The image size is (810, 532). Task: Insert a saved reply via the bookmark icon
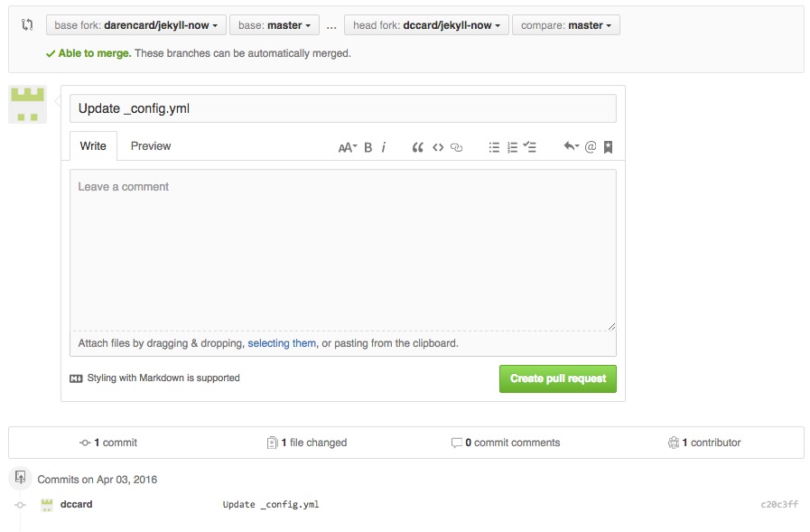607,146
